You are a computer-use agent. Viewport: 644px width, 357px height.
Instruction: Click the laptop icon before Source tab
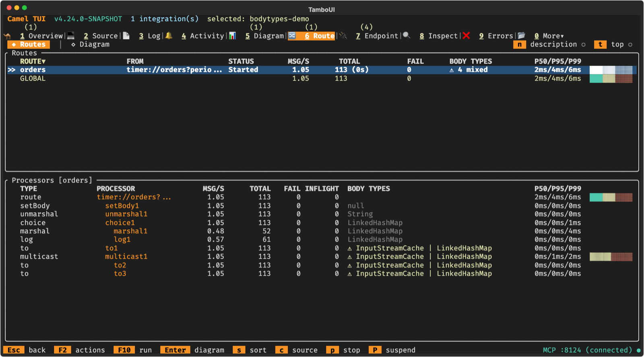point(71,36)
